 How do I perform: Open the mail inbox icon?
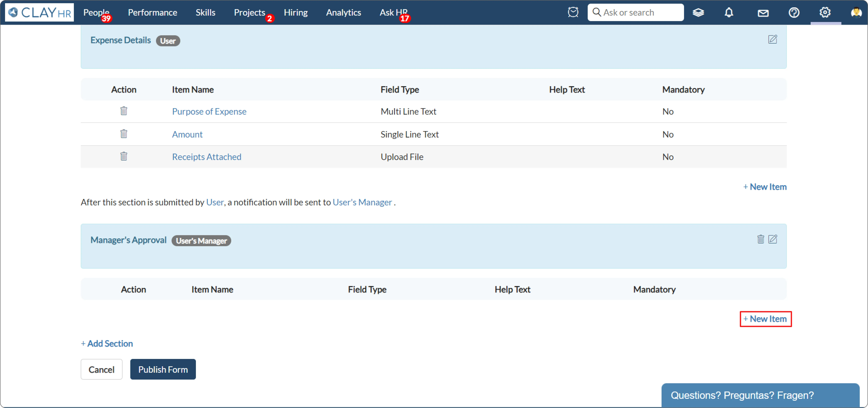click(x=763, y=13)
